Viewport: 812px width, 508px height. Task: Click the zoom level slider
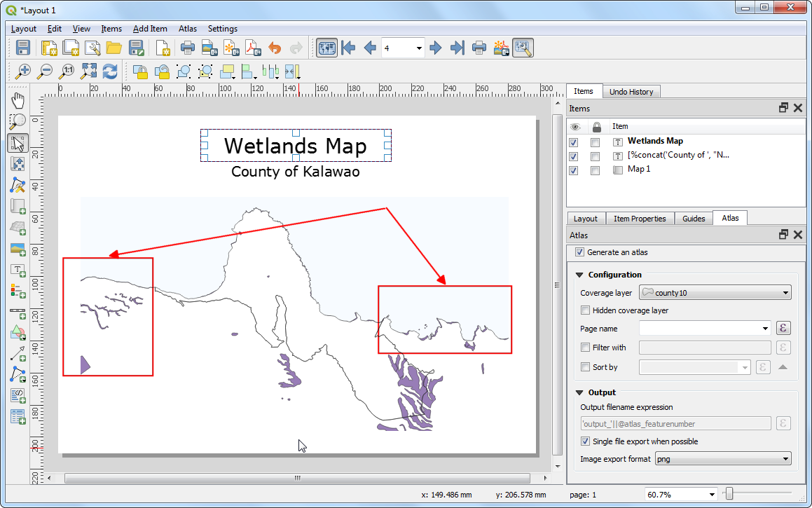(x=729, y=495)
